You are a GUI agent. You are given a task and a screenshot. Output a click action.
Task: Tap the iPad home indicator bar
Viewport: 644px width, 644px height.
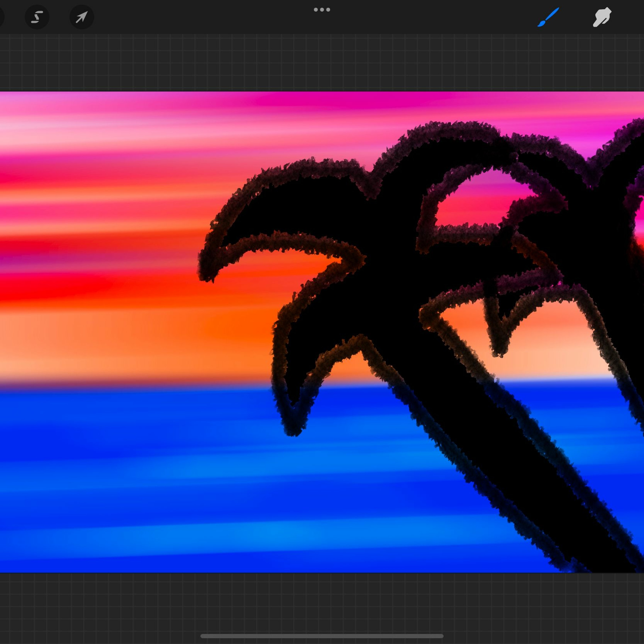click(x=322, y=636)
